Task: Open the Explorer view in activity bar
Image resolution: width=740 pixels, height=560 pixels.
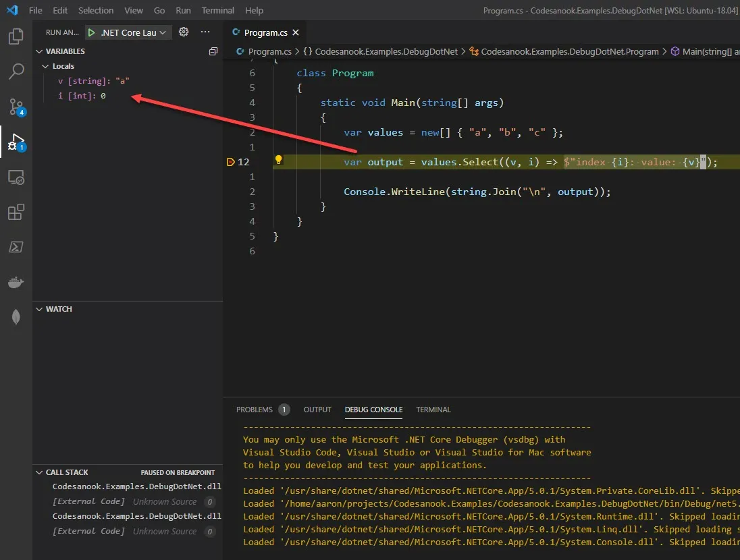Action: click(x=16, y=36)
